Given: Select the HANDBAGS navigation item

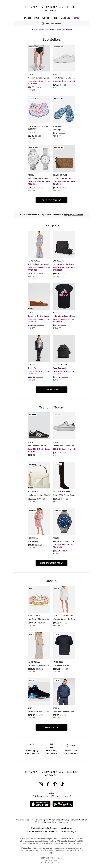Looking at the screenshot, I should click(x=65, y=18).
